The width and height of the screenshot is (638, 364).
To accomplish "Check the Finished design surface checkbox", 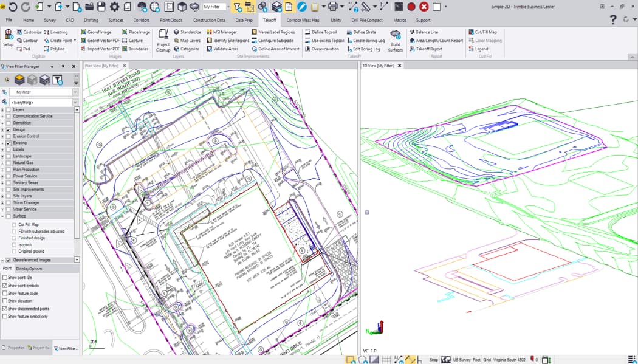I will point(15,238).
